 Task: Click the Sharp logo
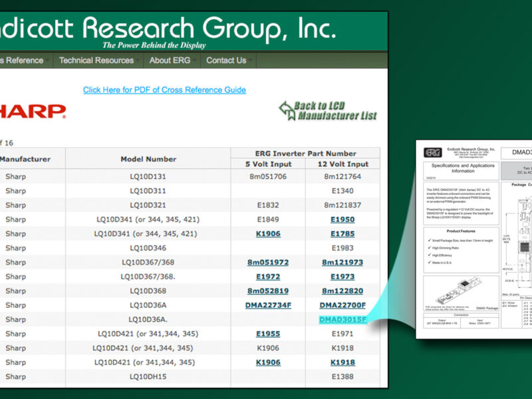tap(30, 110)
